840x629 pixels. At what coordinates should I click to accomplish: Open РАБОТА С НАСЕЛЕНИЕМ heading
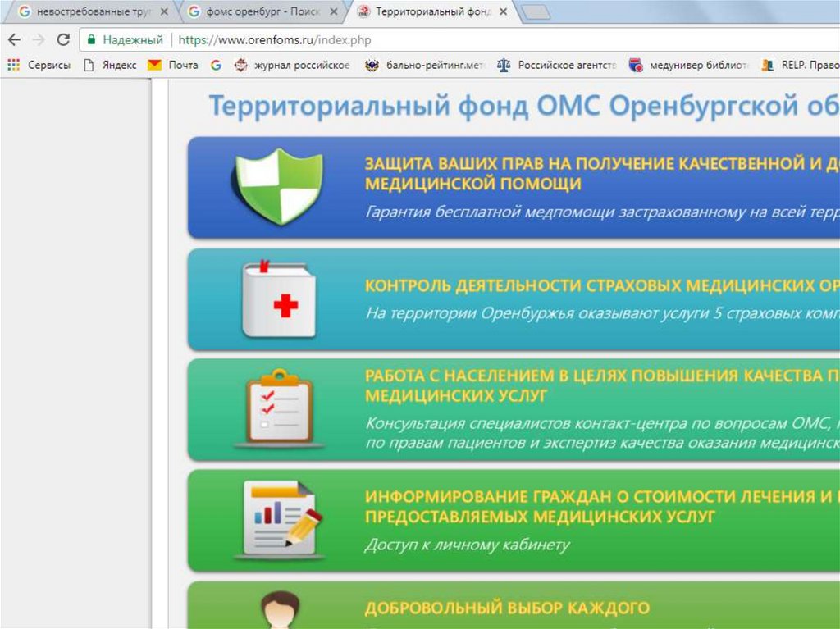602,385
